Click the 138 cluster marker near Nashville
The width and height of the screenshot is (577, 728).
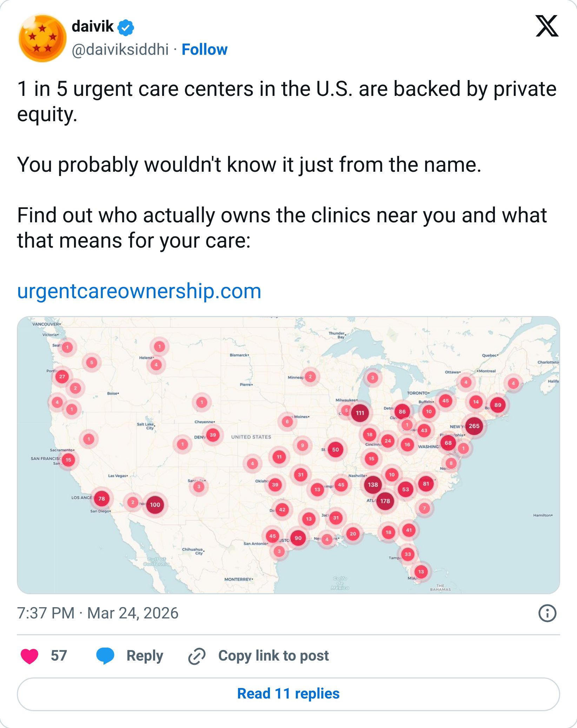[373, 485]
